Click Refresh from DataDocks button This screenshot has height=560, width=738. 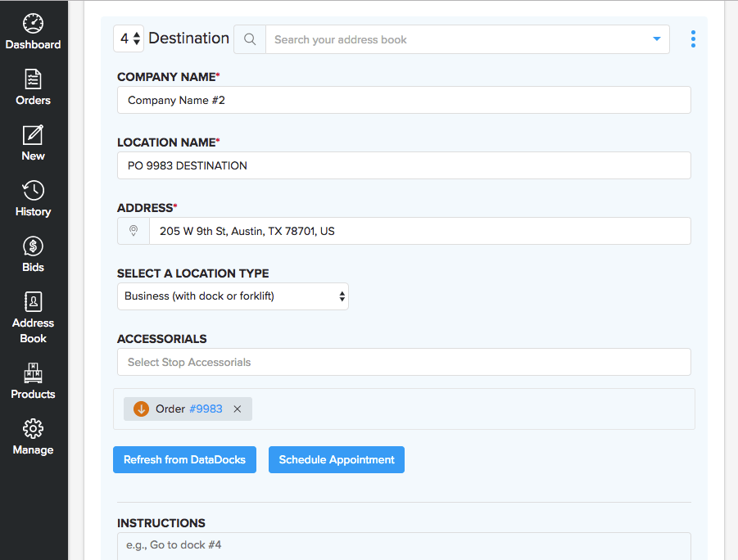[184, 460]
